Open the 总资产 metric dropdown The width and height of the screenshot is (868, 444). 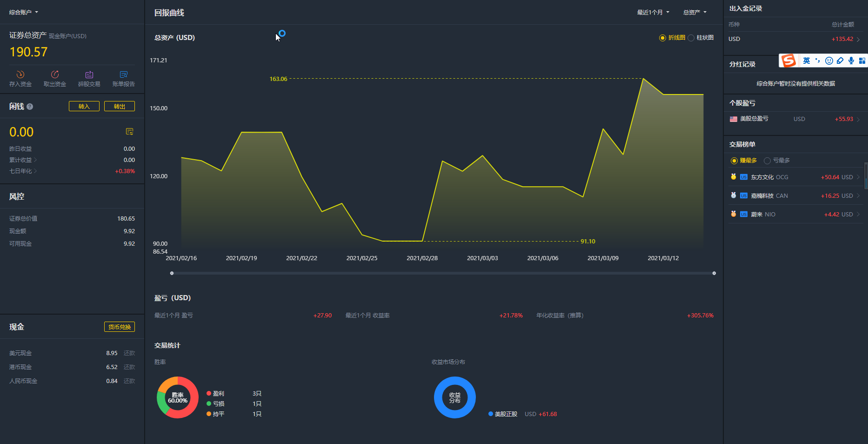coord(695,13)
